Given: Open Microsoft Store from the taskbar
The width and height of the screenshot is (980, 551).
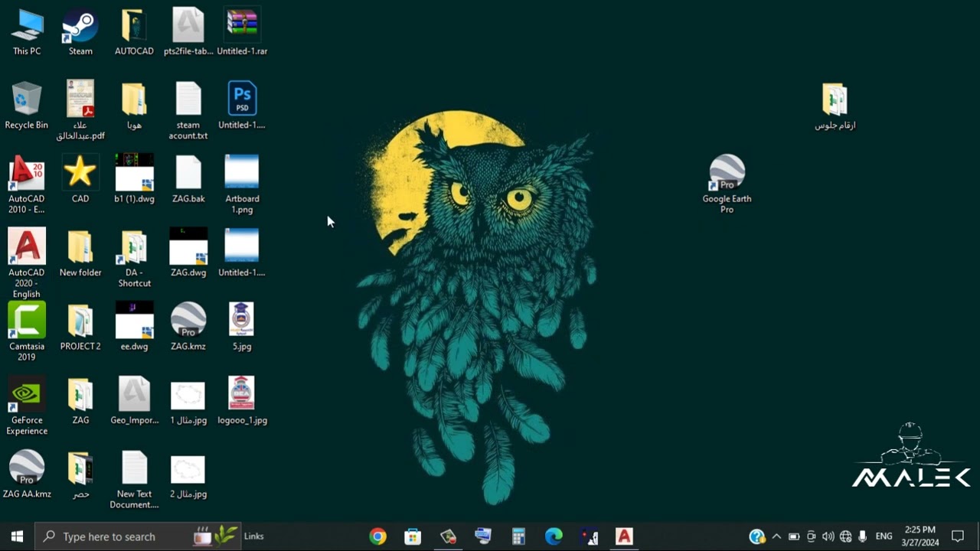Looking at the screenshot, I should 413,536.
